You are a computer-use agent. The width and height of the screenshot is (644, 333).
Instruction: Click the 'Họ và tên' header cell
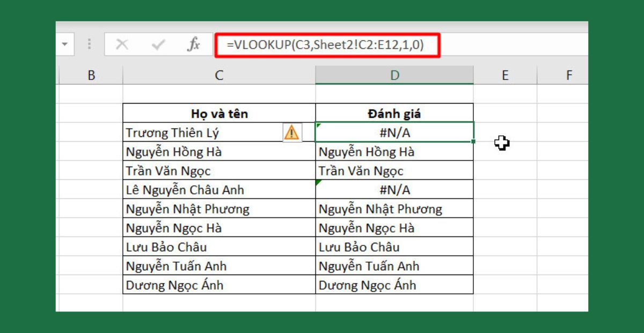click(219, 113)
